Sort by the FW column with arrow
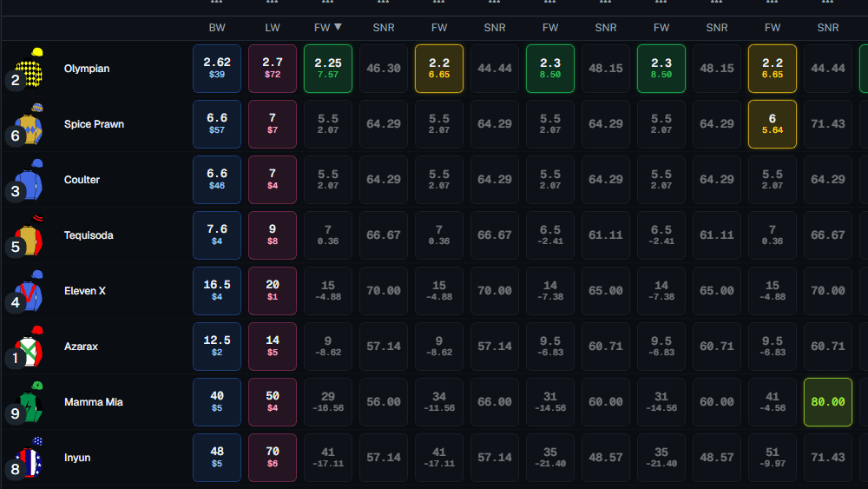The width and height of the screenshot is (868, 489). 328,27
